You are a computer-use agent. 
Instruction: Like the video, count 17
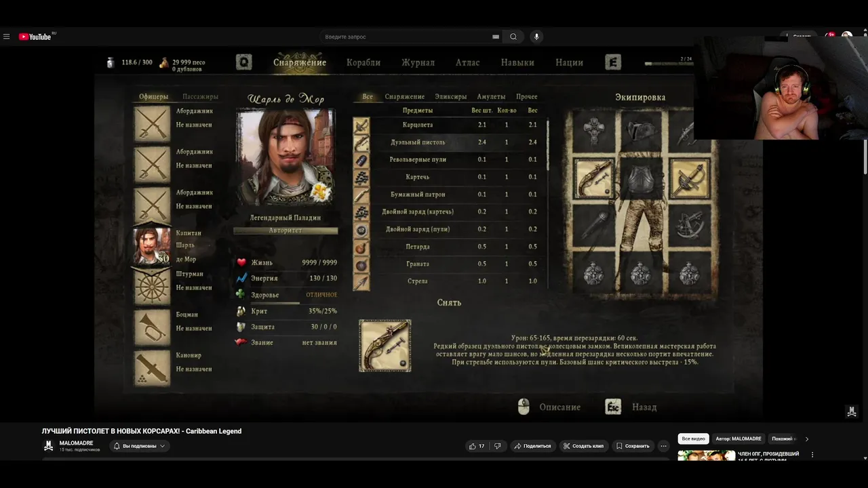coord(476,446)
